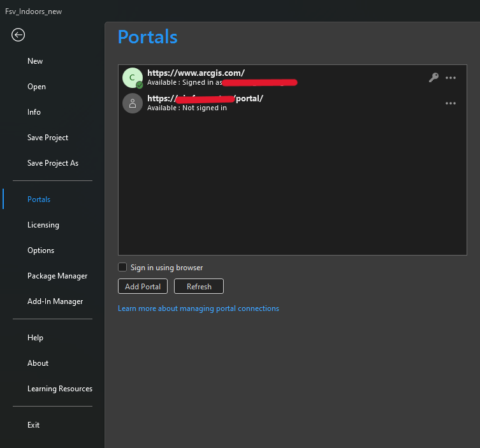Image resolution: width=480 pixels, height=448 pixels.
Task: Click Exit in the side menu
Action: click(33, 425)
